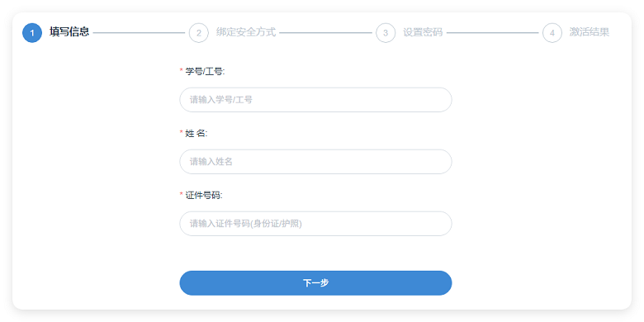This screenshot has height=322, width=644.
Task: Click the step 2 circle icon
Action: tap(199, 33)
